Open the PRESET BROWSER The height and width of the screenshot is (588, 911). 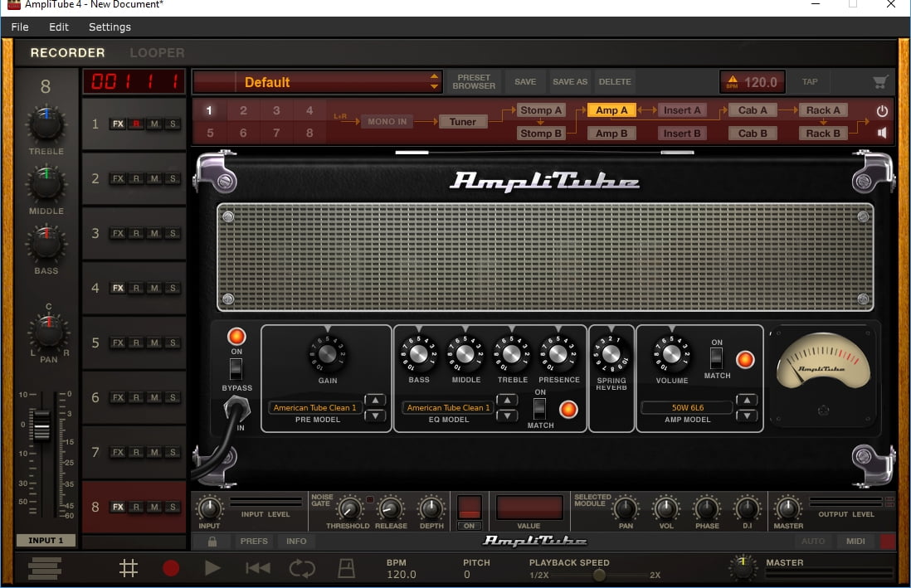[472, 81]
